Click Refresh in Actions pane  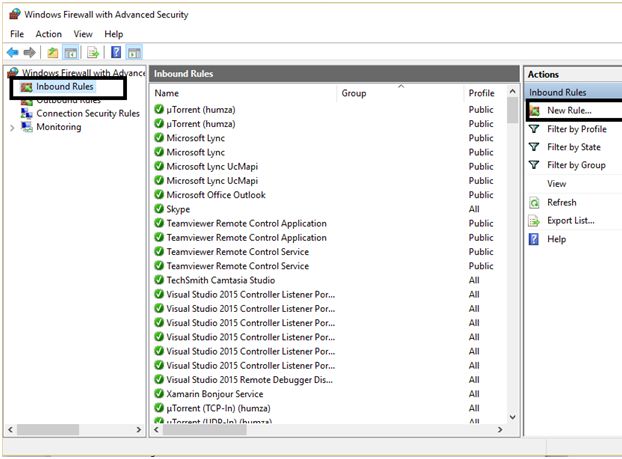[x=562, y=202]
